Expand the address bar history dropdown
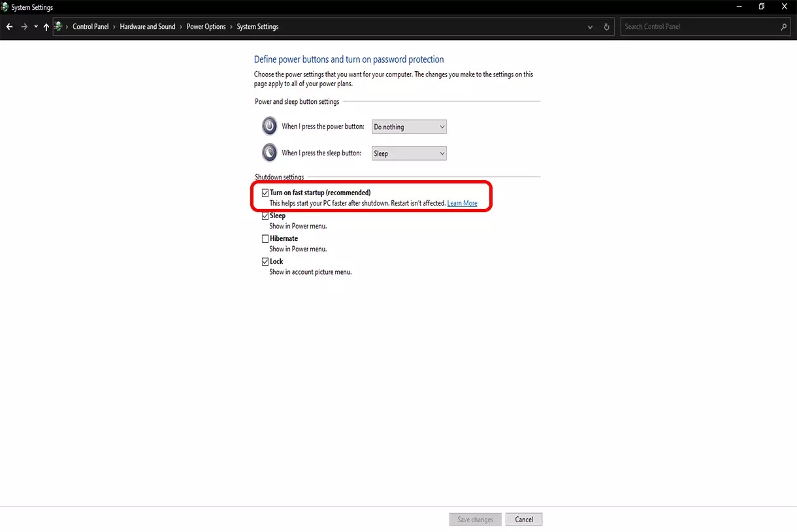The width and height of the screenshot is (797, 532). click(591, 27)
